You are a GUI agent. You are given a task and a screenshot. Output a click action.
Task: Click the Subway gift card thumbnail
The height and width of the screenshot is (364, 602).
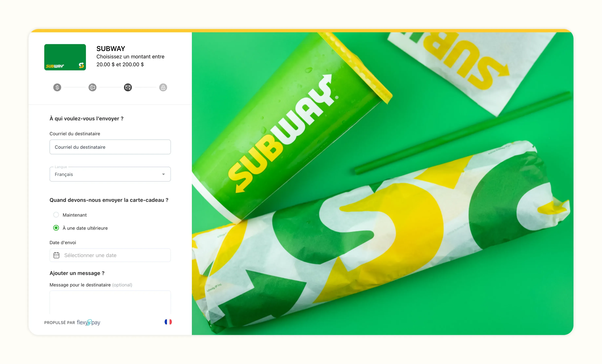[65, 57]
